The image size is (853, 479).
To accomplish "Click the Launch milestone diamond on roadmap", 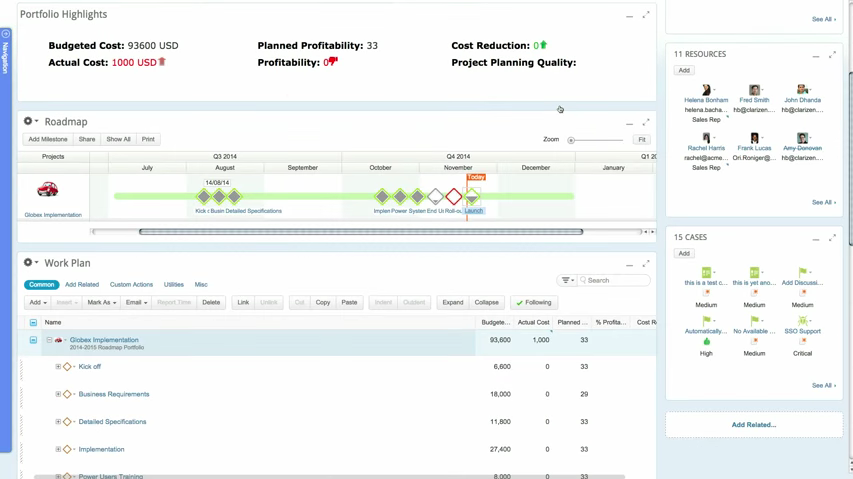I will pos(473,197).
